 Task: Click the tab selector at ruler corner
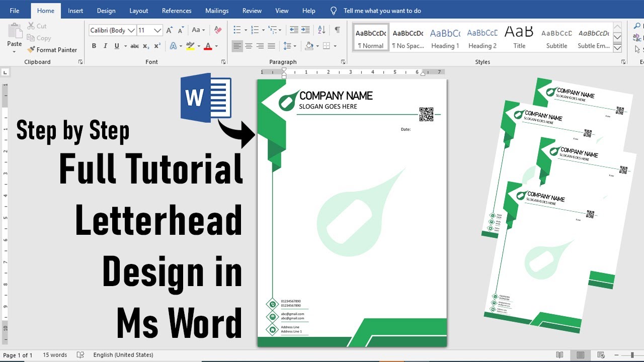click(5, 72)
